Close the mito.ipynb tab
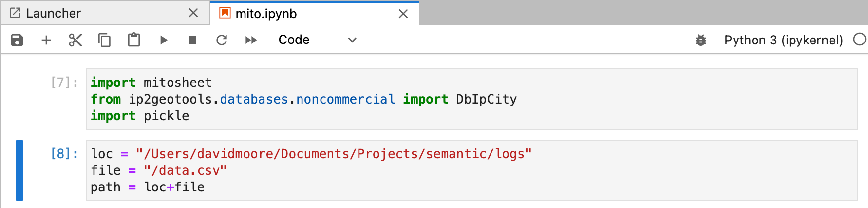Image resolution: width=868 pixels, height=208 pixels. pos(403,14)
